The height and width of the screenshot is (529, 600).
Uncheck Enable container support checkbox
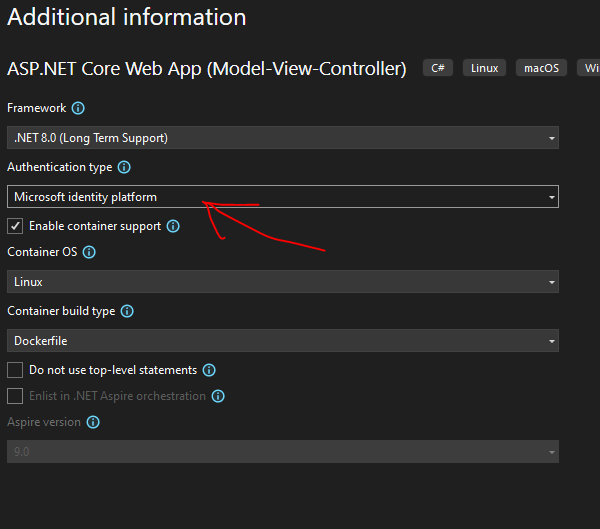pos(15,226)
